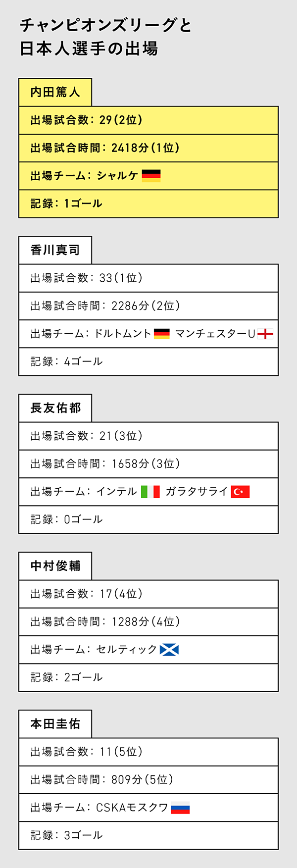This screenshot has height=868, width=297.
Task: Select the 香川真司 name tab
Action: [x=55, y=250]
